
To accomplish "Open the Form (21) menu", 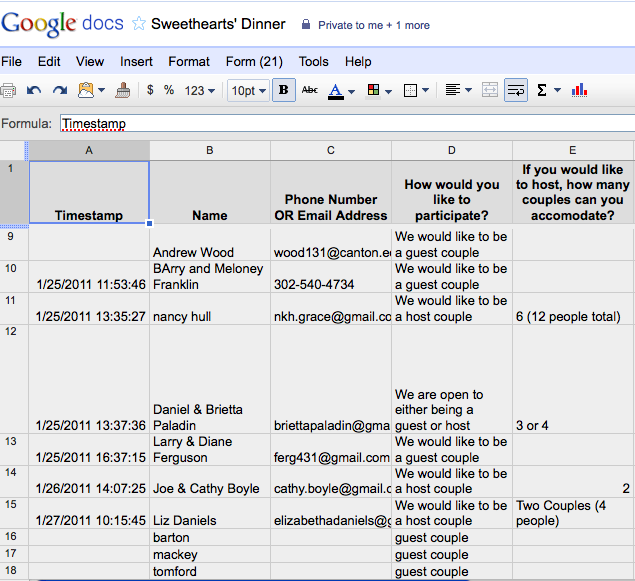I will (254, 62).
